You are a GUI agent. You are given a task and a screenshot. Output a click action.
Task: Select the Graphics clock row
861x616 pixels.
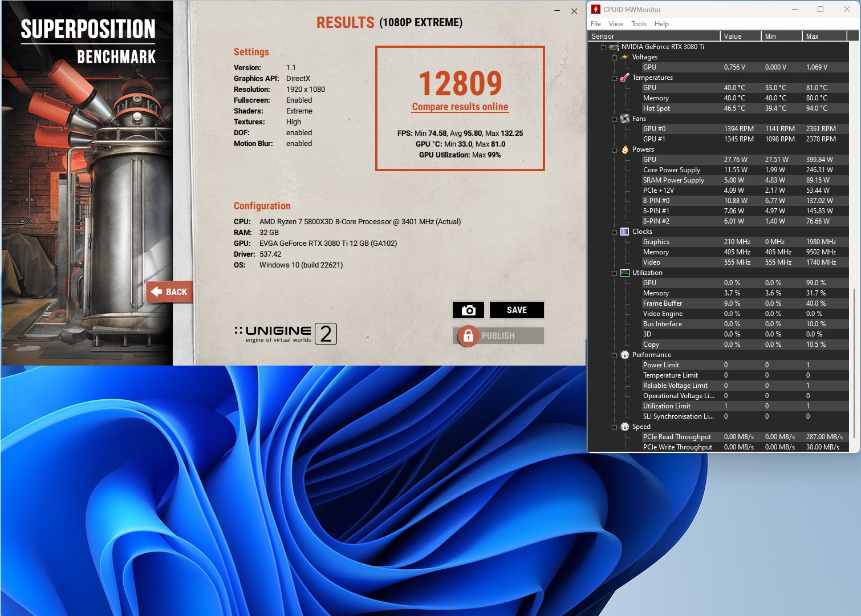pyautogui.click(x=745, y=242)
